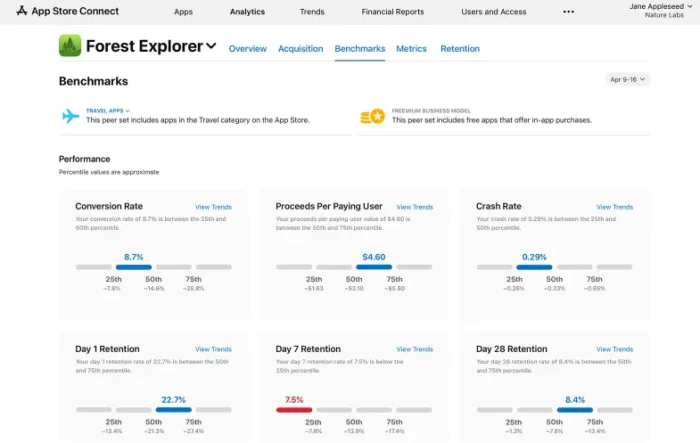700x443 pixels.
Task: Click the 0.29% crash rate value
Action: point(534,257)
